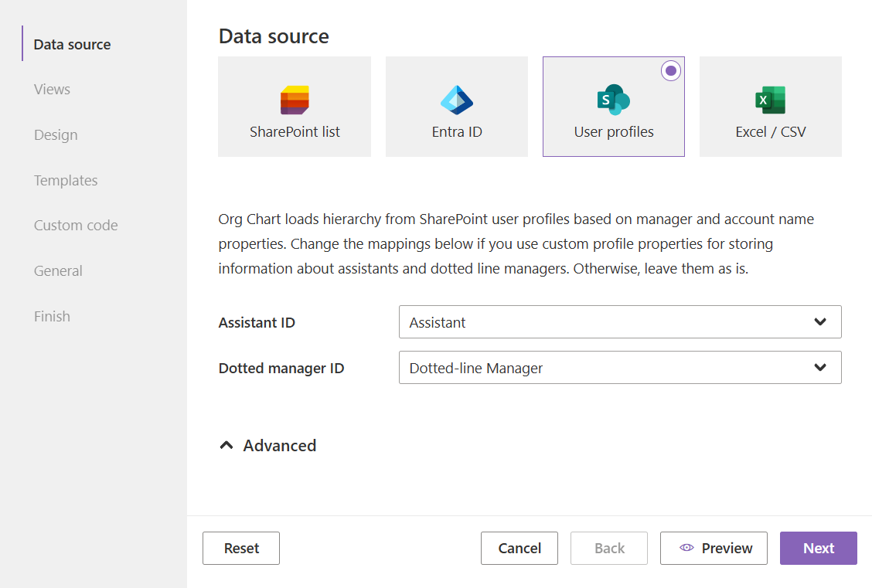Go to the Data source step
Screen dimensions: 872x588
coord(73,45)
